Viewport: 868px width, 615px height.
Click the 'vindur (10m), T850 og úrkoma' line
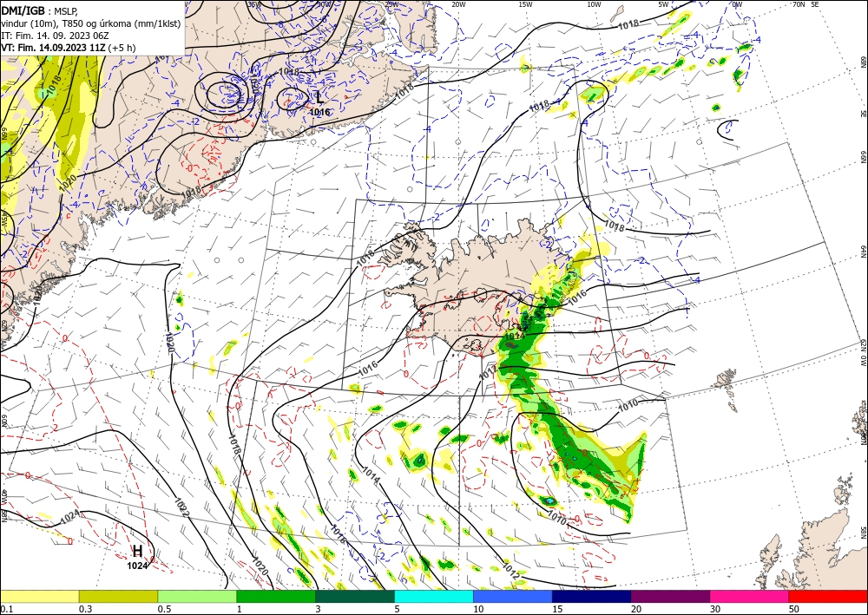tap(91, 23)
